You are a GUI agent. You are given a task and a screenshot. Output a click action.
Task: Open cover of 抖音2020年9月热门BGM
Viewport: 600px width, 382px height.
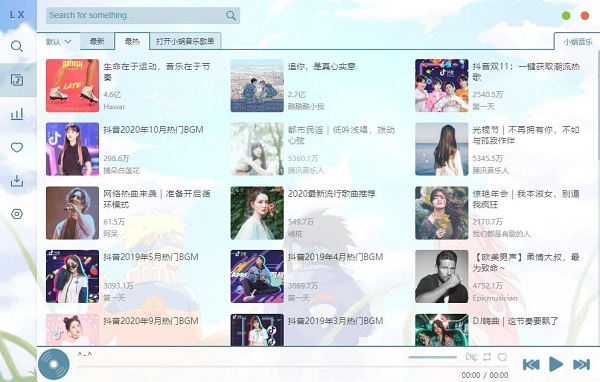72,330
